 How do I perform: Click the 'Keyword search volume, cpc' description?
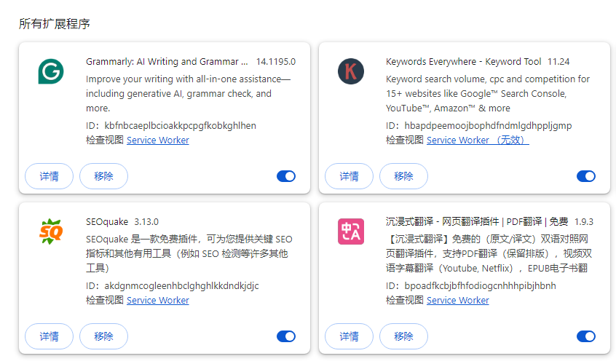pyautogui.click(x=488, y=93)
